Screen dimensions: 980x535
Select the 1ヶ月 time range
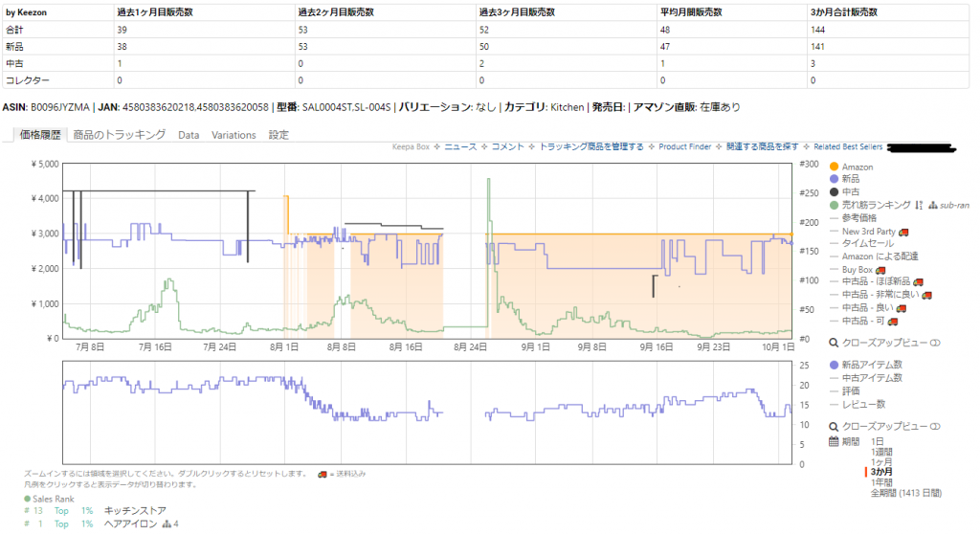pyautogui.click(x=882, y=461)
